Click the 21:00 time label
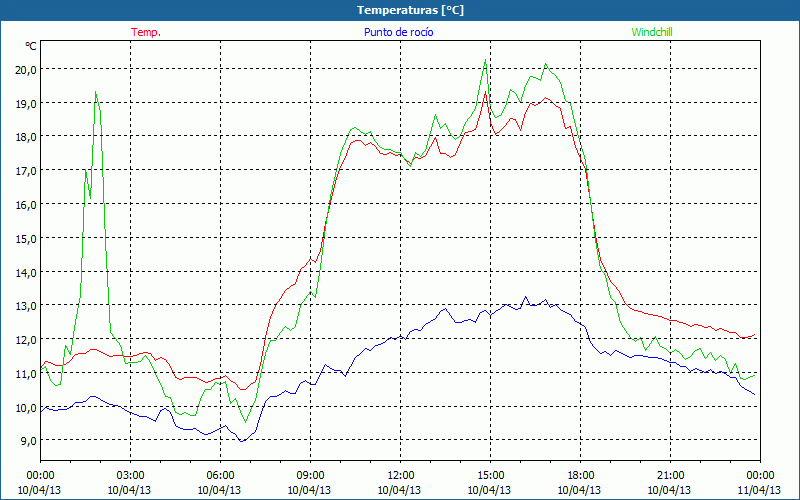Image resolution: width=800 pixels, height=500 pixels. click(x=670, y=475)
